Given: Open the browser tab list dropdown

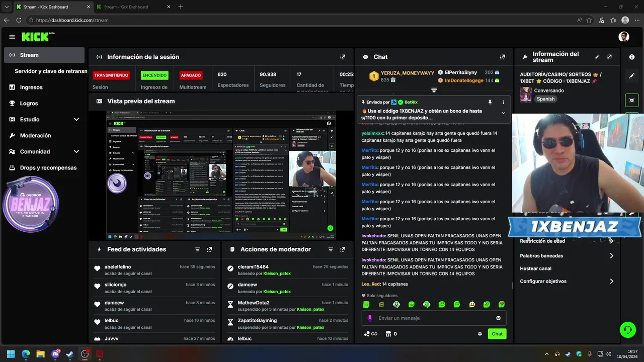Looking at the screenshot, I should [x=7, y=7].
